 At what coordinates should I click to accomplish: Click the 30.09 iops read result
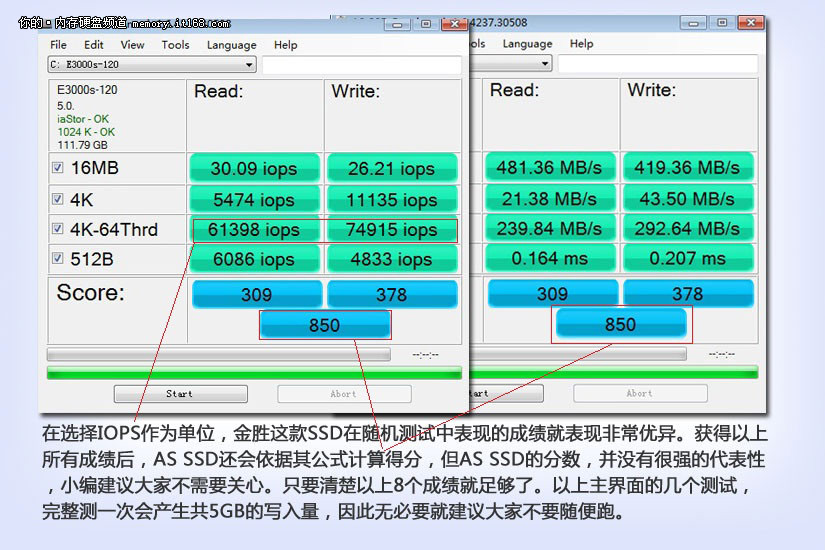click(x=255, y=168)
